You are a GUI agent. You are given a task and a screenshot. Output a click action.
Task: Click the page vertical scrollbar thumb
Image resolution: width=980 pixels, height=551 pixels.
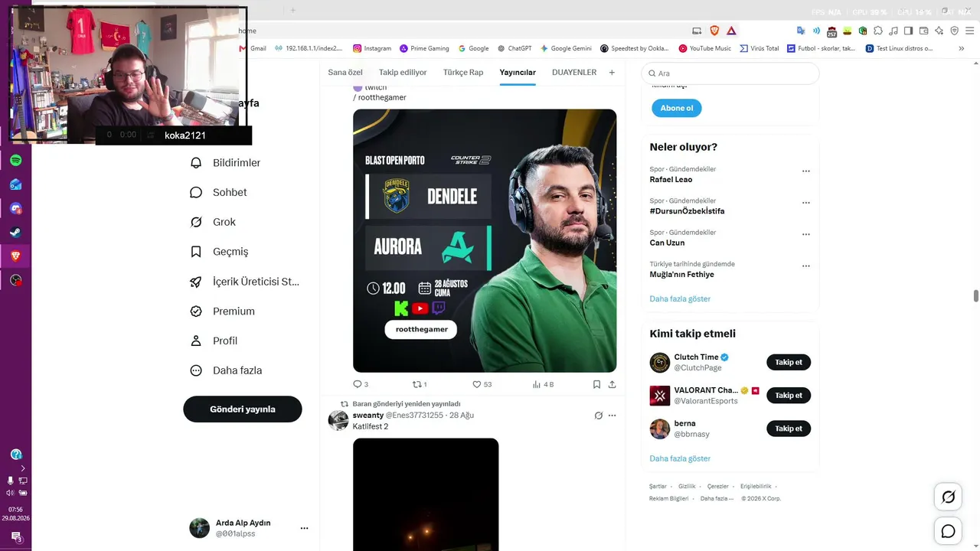coord(976,296)
